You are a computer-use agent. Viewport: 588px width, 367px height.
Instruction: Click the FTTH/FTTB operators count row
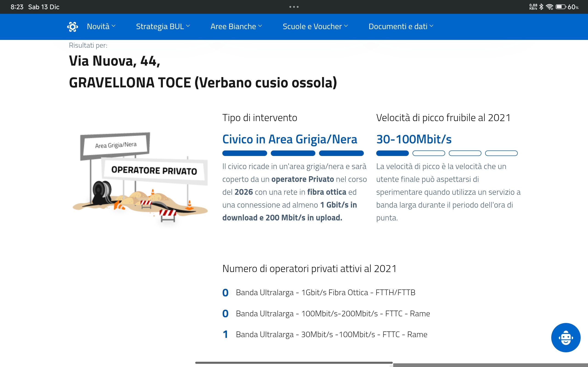[325, 292]
